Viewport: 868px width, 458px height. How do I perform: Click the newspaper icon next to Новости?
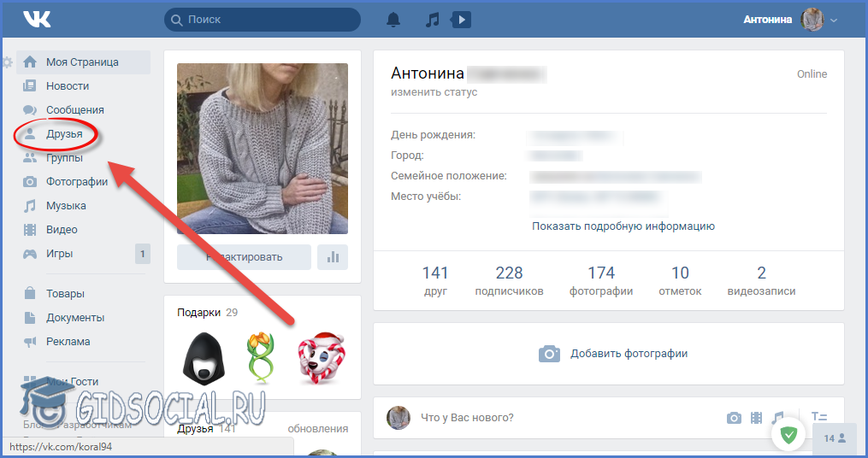[30, 85]
